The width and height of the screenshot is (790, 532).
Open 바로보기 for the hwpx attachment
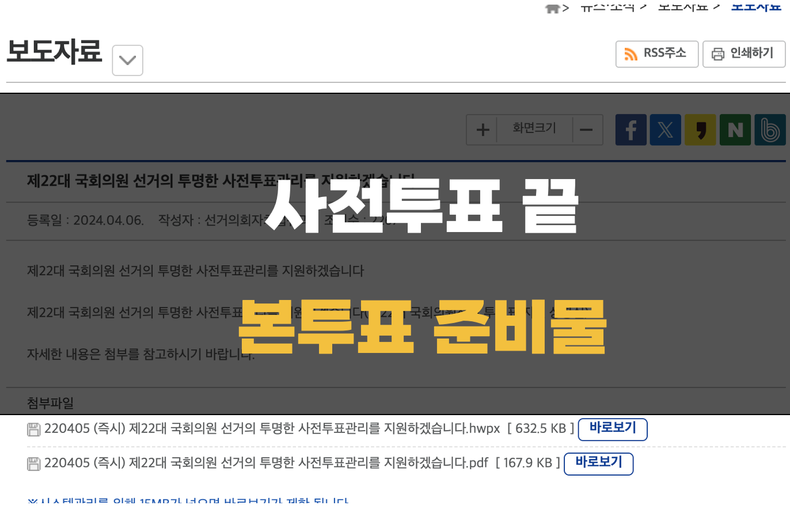(613, 429)
